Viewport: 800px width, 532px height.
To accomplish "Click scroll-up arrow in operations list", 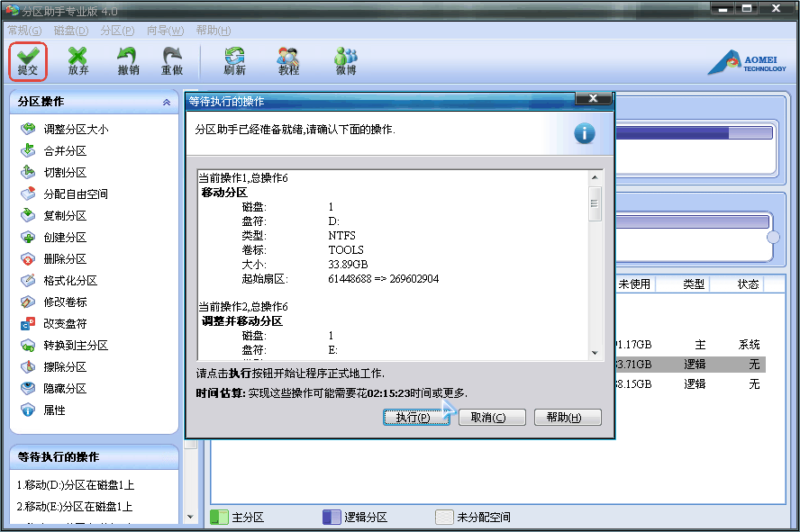I will (595, 176).
